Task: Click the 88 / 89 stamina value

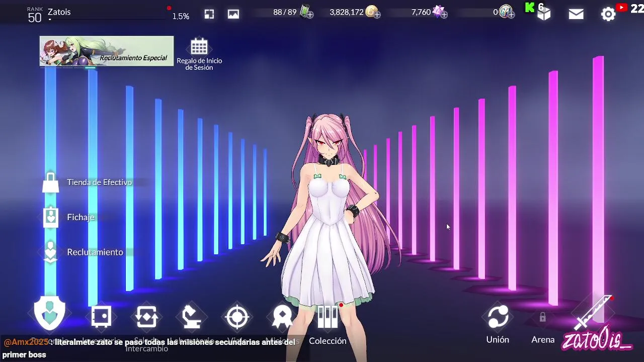Action: click(x=285, y=12)
